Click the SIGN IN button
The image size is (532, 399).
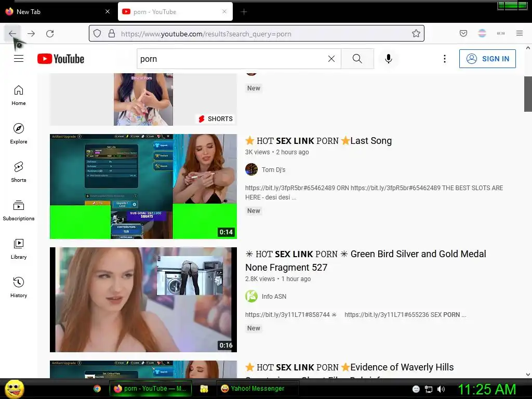[x=487, y=59]
